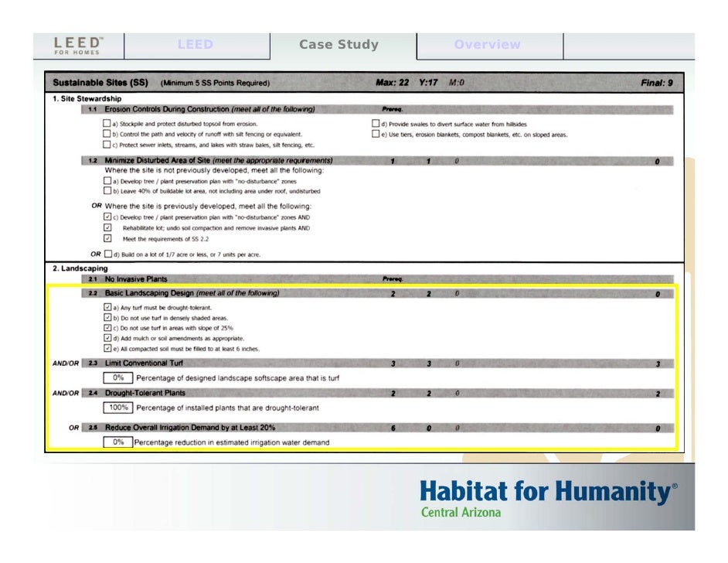
Task: Switch to the Overview tab
Action: pyautogui.click(x=490, y=45)
